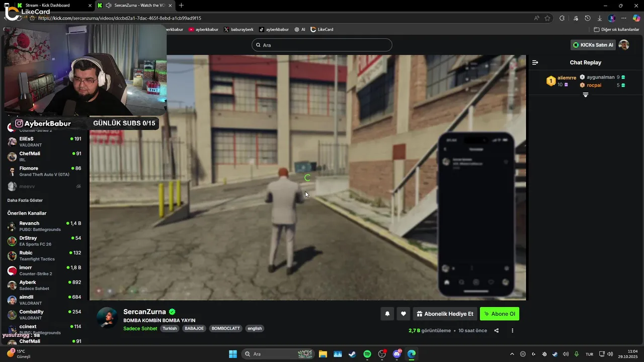Viewport: 644px width, 362px height.
Task: Open the share icon near view count
Action: click(x=497, y=330)
